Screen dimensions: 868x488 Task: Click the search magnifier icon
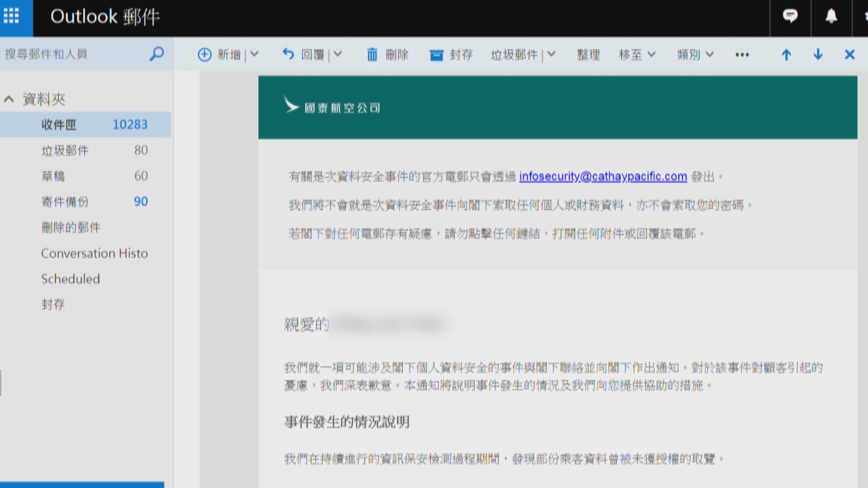[156, 54]
